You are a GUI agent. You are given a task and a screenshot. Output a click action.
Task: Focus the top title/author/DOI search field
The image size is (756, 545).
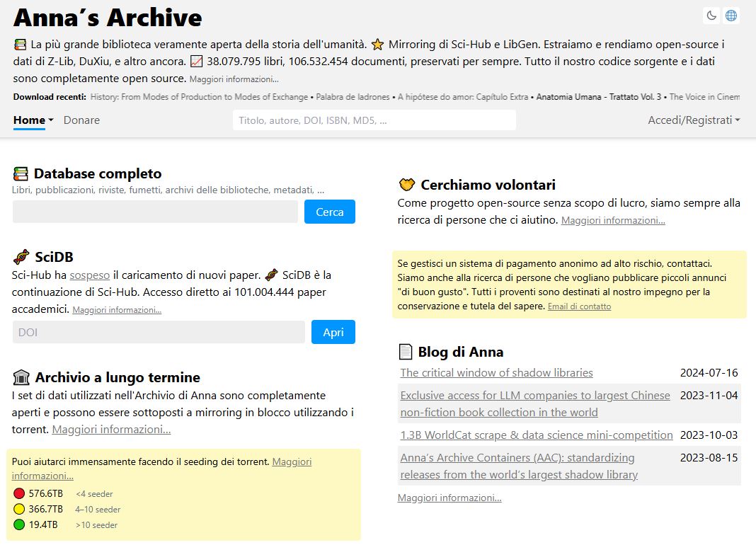coord(374,120)
